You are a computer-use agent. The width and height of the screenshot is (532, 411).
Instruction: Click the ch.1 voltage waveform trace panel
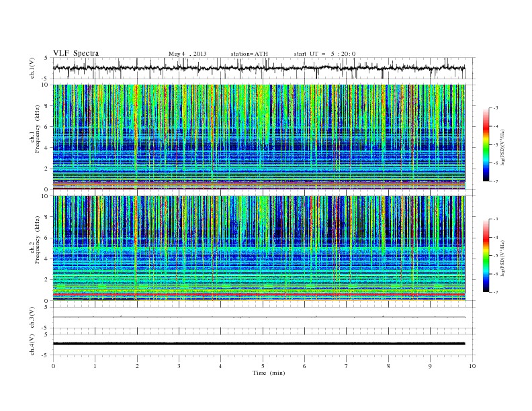[x=264, y=68]
